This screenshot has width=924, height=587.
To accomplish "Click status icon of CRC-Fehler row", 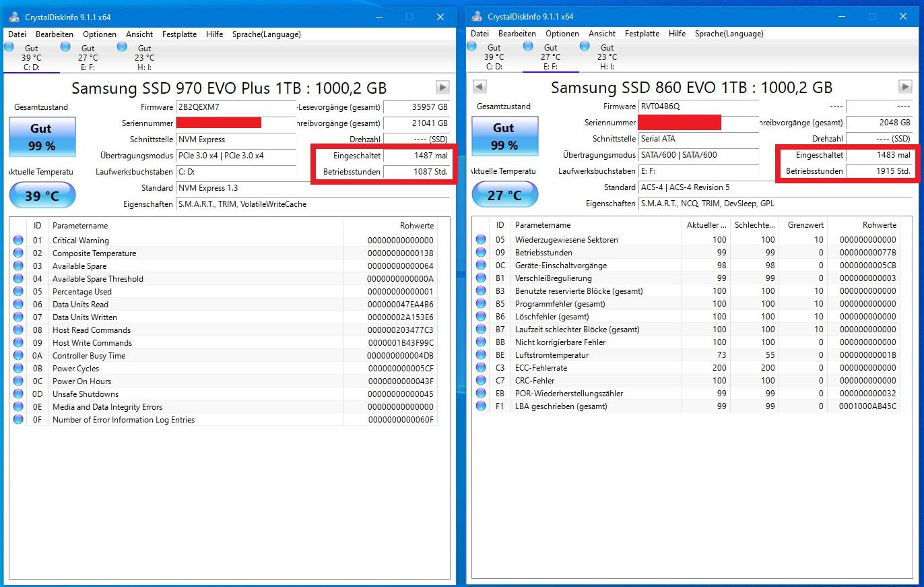I will (481, 381).
